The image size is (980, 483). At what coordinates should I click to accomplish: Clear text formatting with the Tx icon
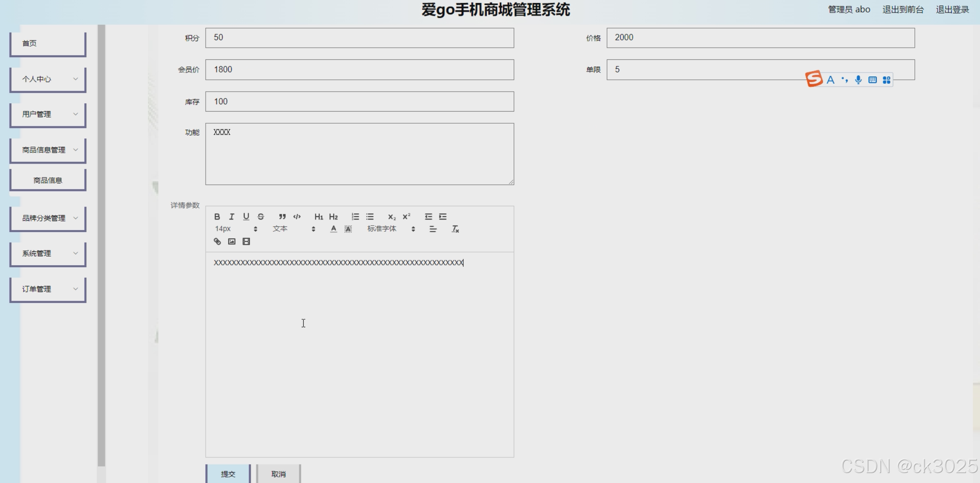tap(455, 229)
